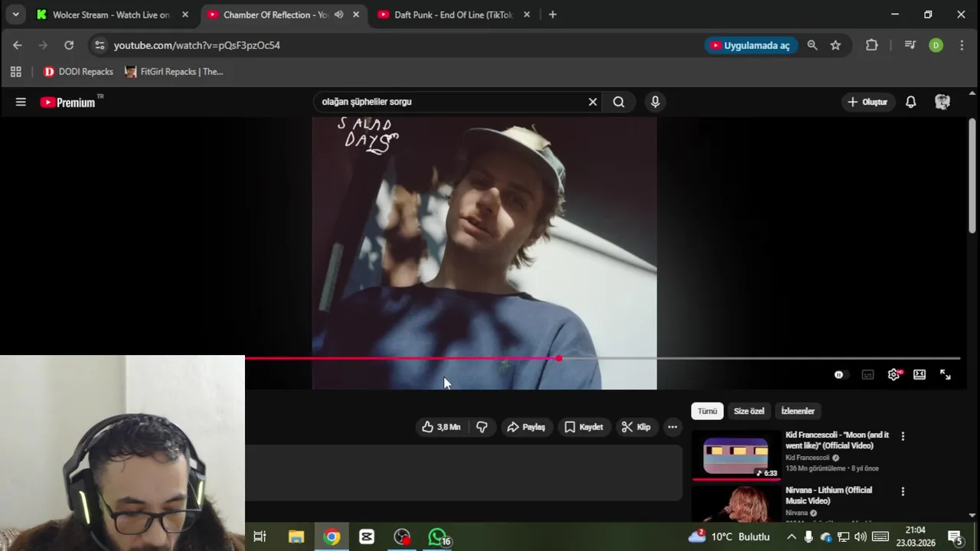
Task: Enter fullscreen in video player
Action: 946,374
